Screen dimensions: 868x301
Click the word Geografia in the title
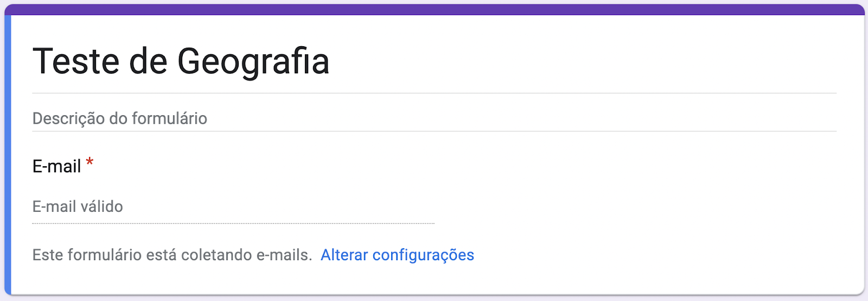pos(253,61)
